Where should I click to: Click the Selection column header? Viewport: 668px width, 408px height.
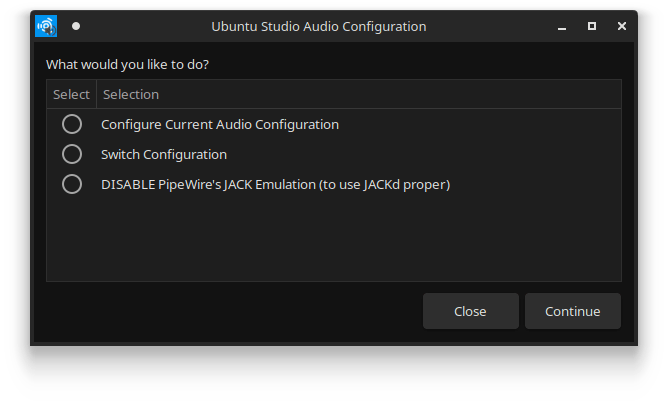[131, 94]
